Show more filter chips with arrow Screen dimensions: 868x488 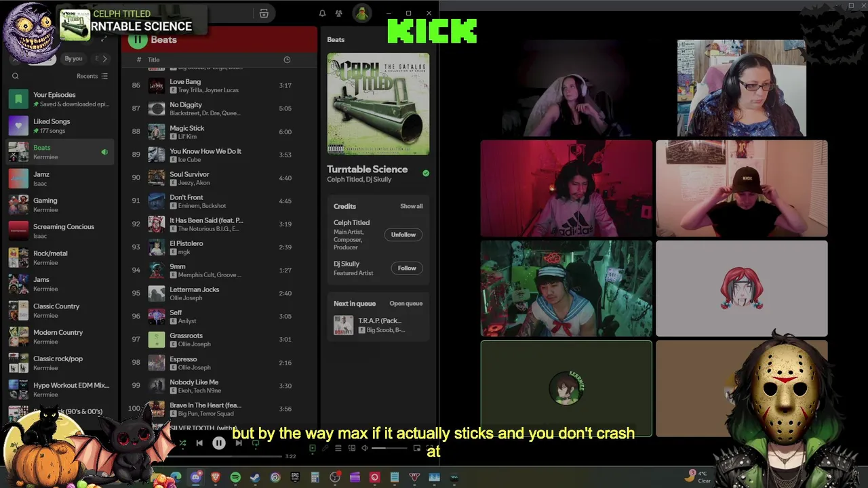coord(104,59)
